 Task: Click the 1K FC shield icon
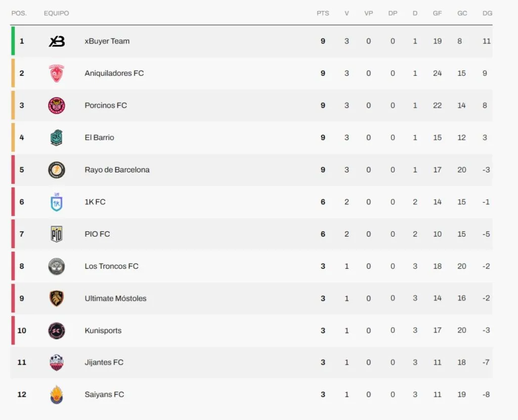[x=56, y=202]
